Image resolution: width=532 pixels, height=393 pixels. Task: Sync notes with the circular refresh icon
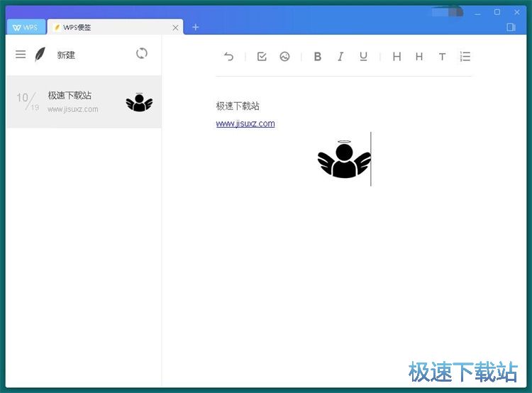tap(142, 53)
